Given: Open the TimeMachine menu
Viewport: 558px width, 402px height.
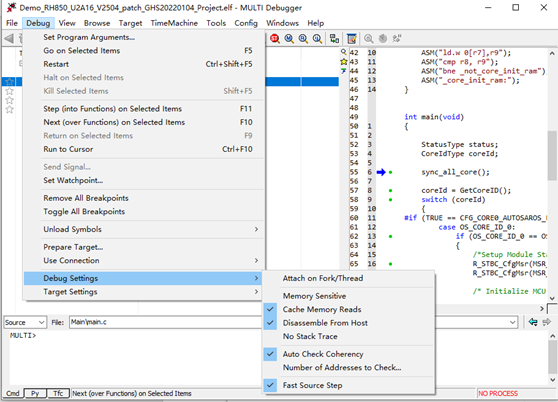Looking at the screenshot, I should tap(174, 23).
